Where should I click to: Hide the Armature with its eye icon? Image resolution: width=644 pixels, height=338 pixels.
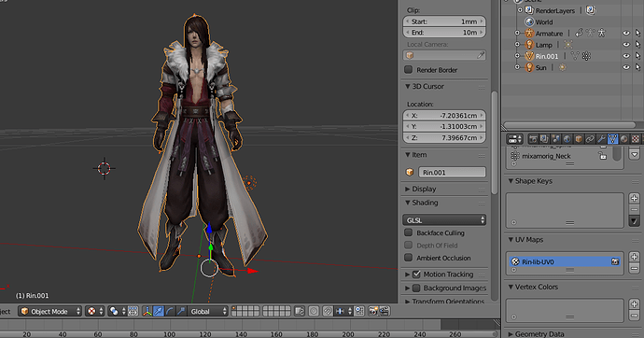pos(626,33)
